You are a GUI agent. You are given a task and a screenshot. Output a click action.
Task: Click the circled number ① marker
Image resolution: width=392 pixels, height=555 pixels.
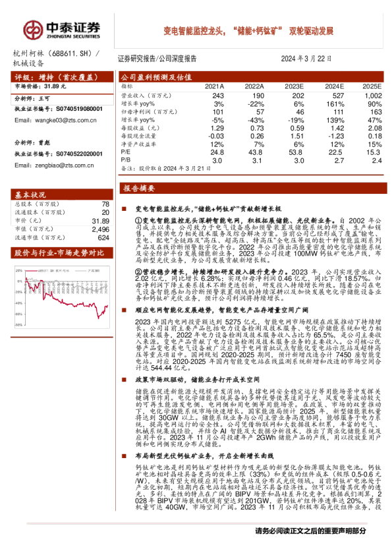138,221
